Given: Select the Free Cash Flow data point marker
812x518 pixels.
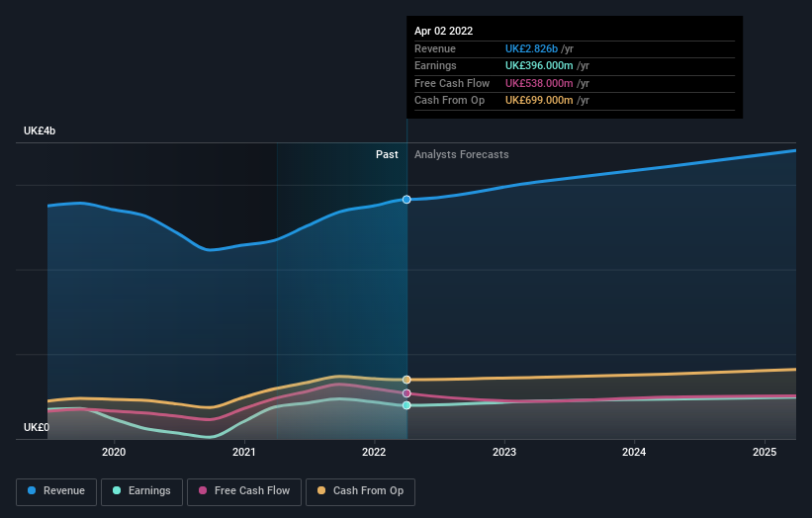Looking at the screenshot, I should (406, 393).
